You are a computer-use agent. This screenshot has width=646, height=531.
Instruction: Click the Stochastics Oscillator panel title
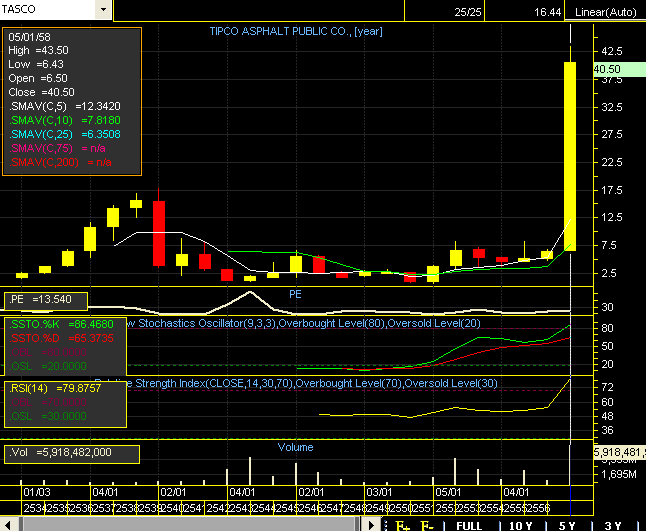(304, 323)
